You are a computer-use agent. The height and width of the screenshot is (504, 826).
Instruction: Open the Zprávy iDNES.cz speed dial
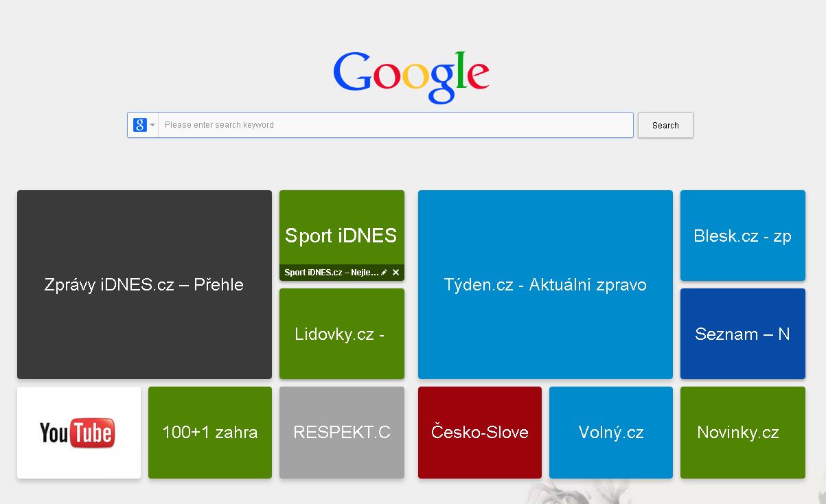point(144,284)
